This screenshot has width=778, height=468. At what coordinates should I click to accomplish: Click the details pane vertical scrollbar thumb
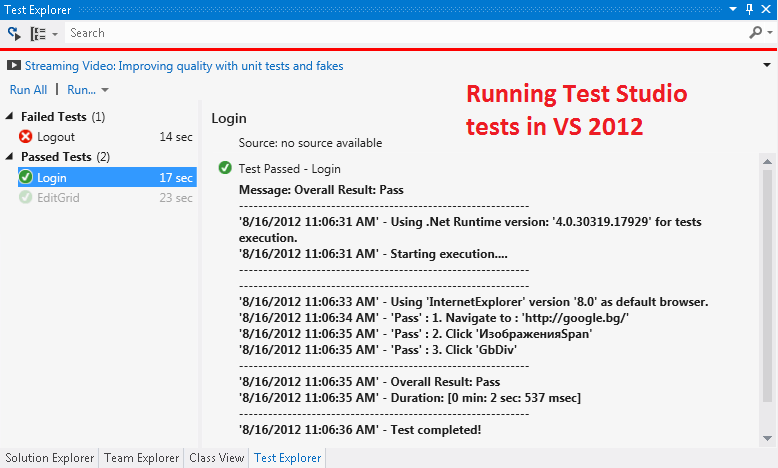[x=768, y=285]
